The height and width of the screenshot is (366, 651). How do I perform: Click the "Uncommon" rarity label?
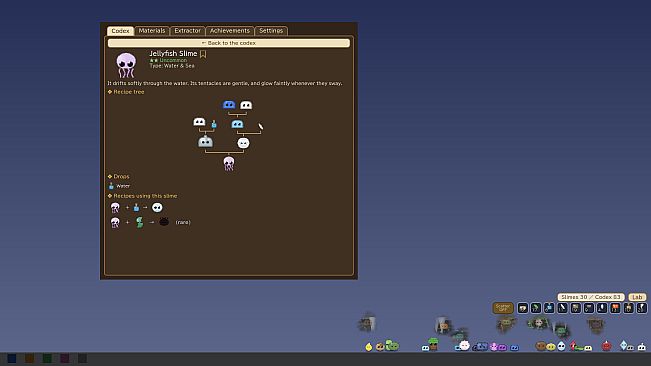(173, 61)
